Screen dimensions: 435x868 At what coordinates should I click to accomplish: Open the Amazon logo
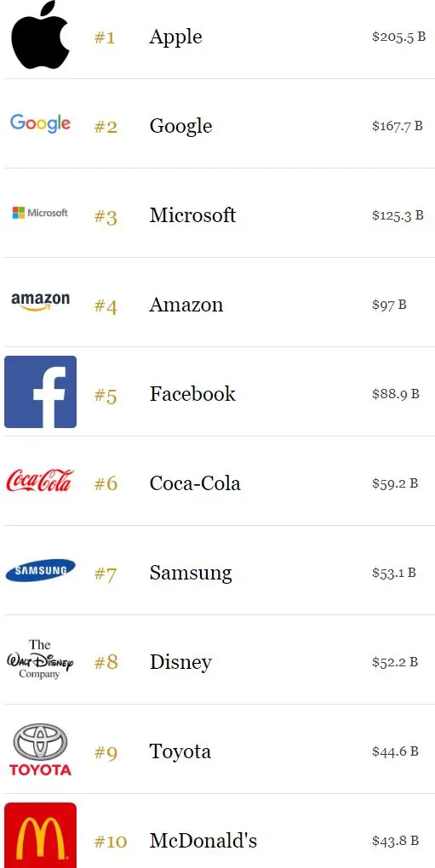(x=40, y=302)
